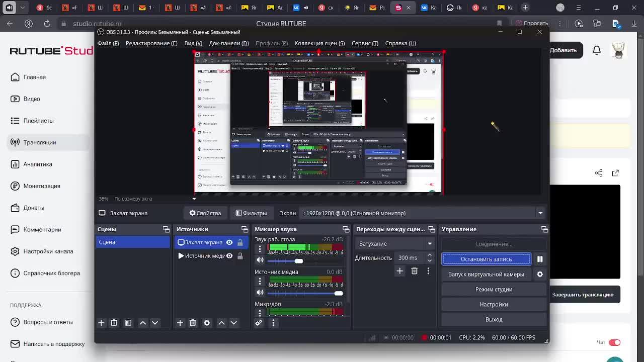Open Коллекция сцен menu
This screenshot has width=644, height=362.
pos(319,43)
